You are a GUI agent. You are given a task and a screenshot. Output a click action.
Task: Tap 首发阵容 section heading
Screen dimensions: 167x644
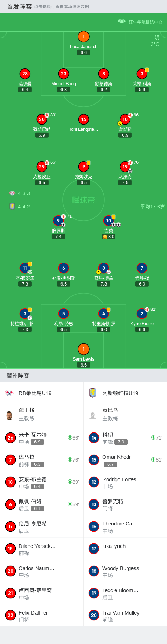[19, 6]
